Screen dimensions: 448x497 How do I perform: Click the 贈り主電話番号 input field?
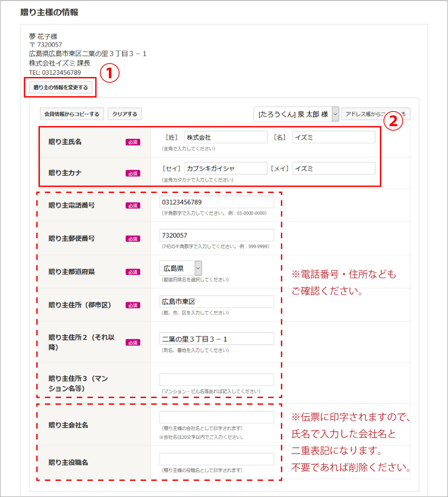[x=216, y=202]
